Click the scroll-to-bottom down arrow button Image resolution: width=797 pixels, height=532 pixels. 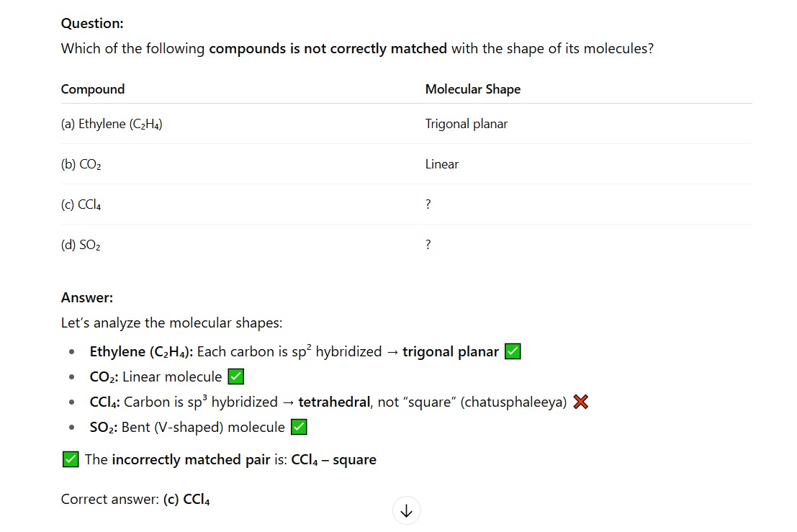(x=407, y=511)
